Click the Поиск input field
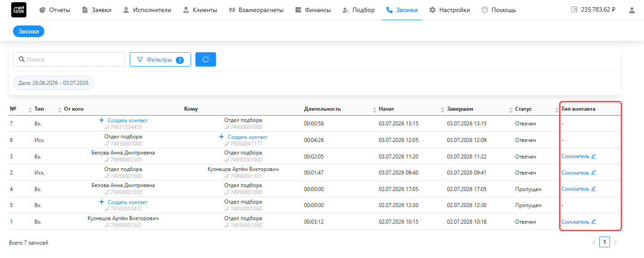 point(69,59)
